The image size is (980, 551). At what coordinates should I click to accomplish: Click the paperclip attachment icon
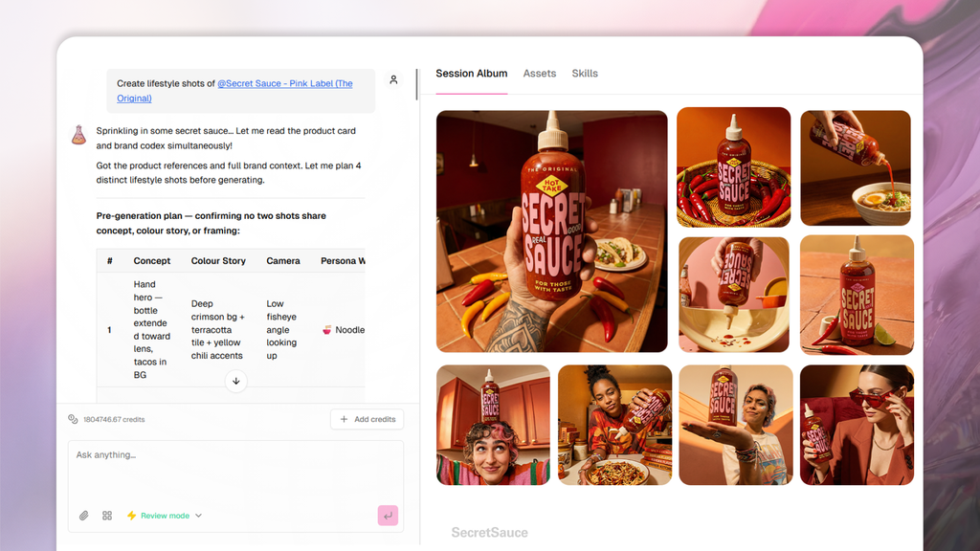pyautogui.click(x=83, y=516)
